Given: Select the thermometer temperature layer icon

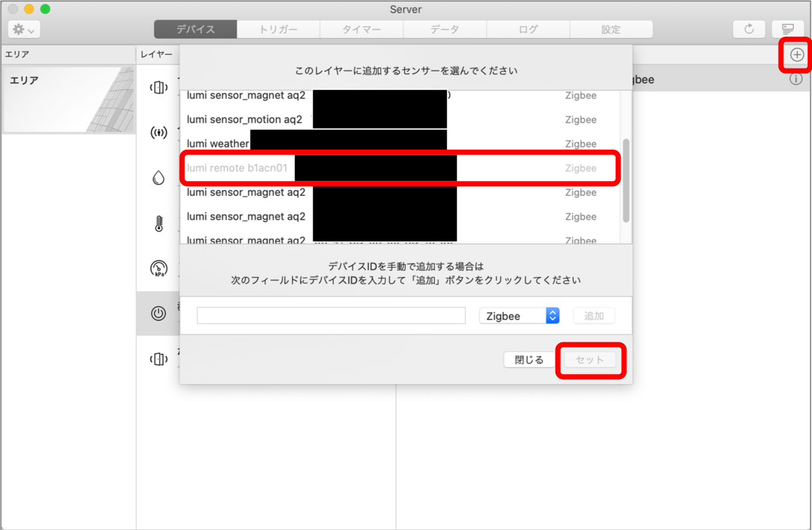Looking at the screenshot, I should (159, 223).
